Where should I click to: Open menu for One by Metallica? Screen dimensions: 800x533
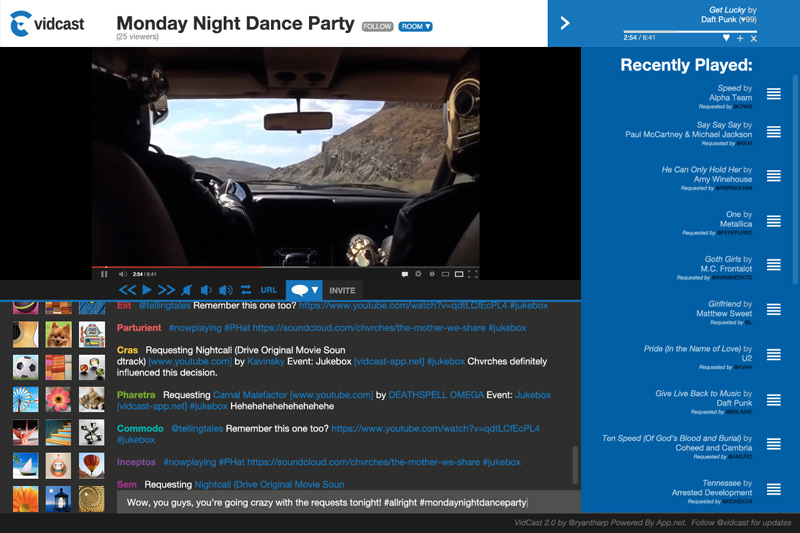tap(773, 221)
